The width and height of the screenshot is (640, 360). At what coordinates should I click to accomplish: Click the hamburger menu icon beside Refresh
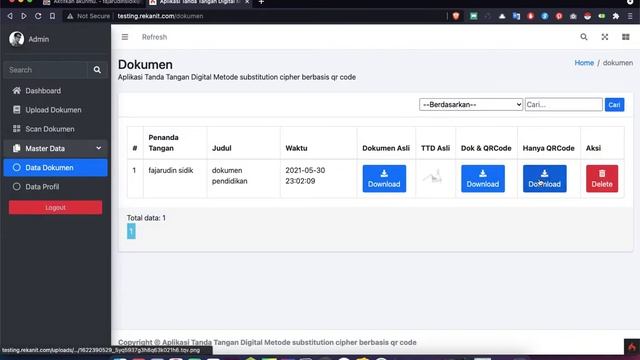click(125, 37)
